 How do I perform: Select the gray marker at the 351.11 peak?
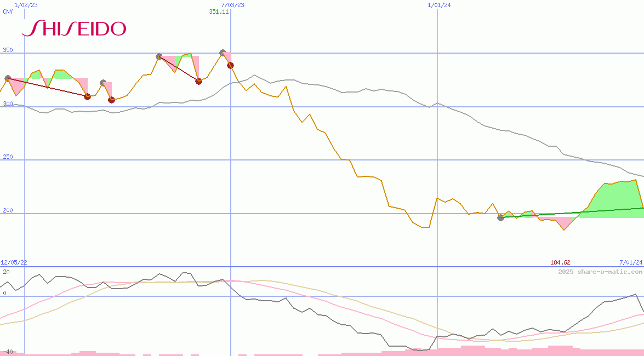pyautogui.click(x=223, y=53)
